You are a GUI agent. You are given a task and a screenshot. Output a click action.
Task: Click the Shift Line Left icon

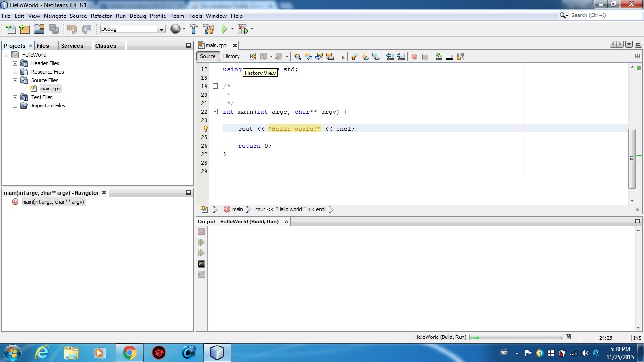tap(390, 57)
